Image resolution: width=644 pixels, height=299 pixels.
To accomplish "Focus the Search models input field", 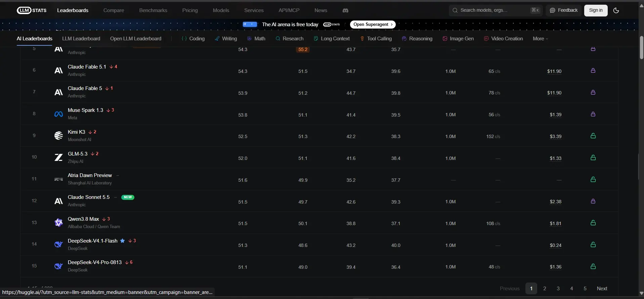I will pyautogui.click(x=496, y=10).
